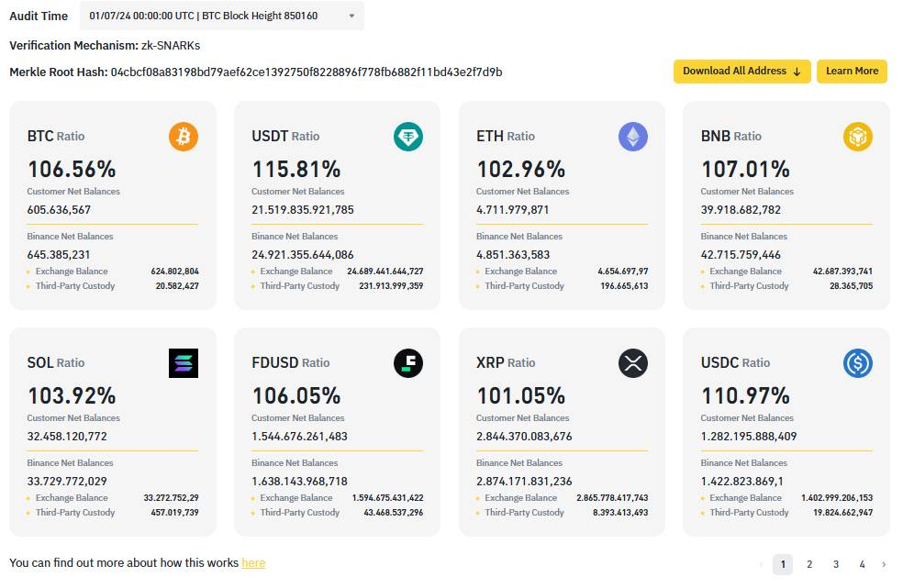Click the Merkle Root Hash value
903x588 pixels.
(x=307, y=72)
